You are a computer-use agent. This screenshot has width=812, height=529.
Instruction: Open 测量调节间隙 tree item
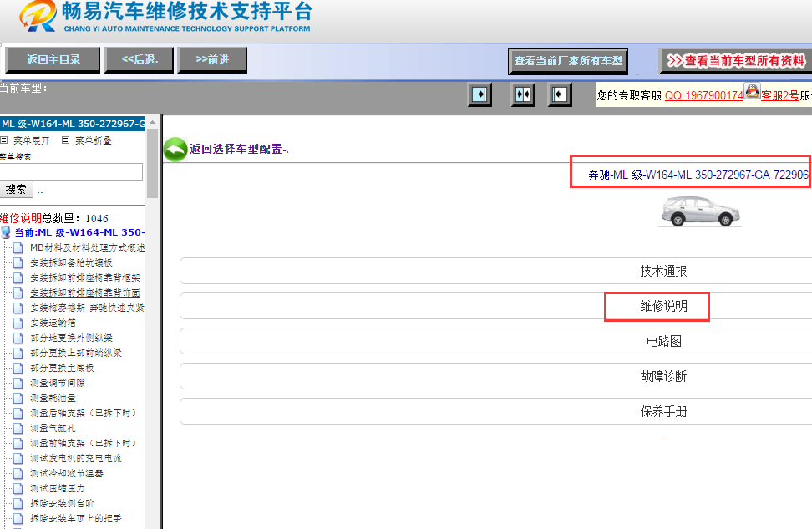(58, 383)
